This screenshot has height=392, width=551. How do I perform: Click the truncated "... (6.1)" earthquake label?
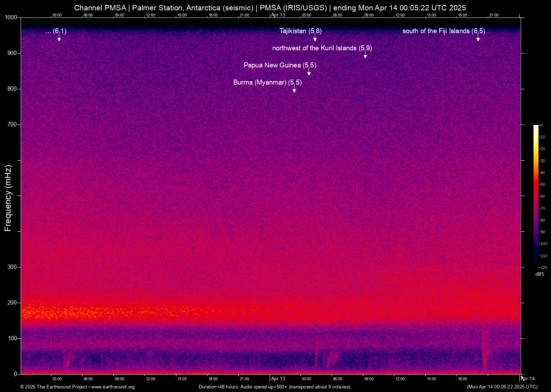click(56, 31)
